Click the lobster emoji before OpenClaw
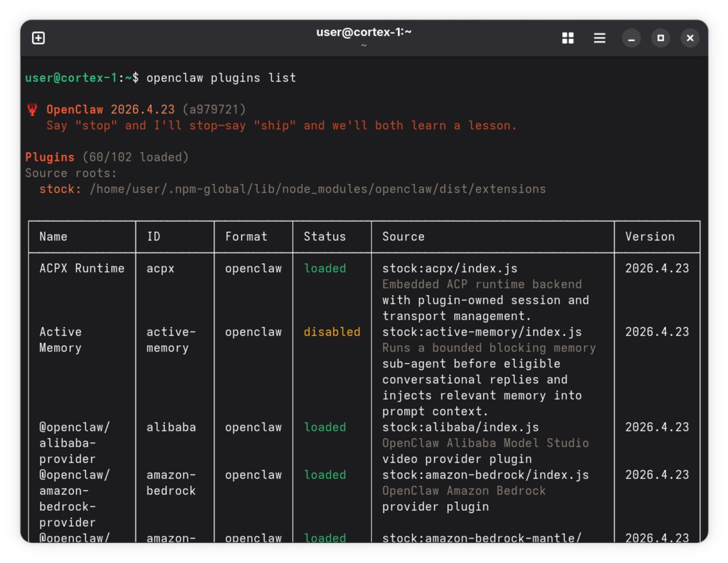Screen dimensions: 728x563 coord(32,110)
